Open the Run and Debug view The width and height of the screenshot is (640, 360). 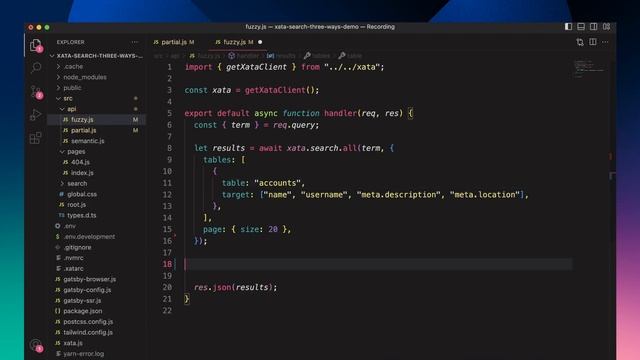[x=36, y=115]
